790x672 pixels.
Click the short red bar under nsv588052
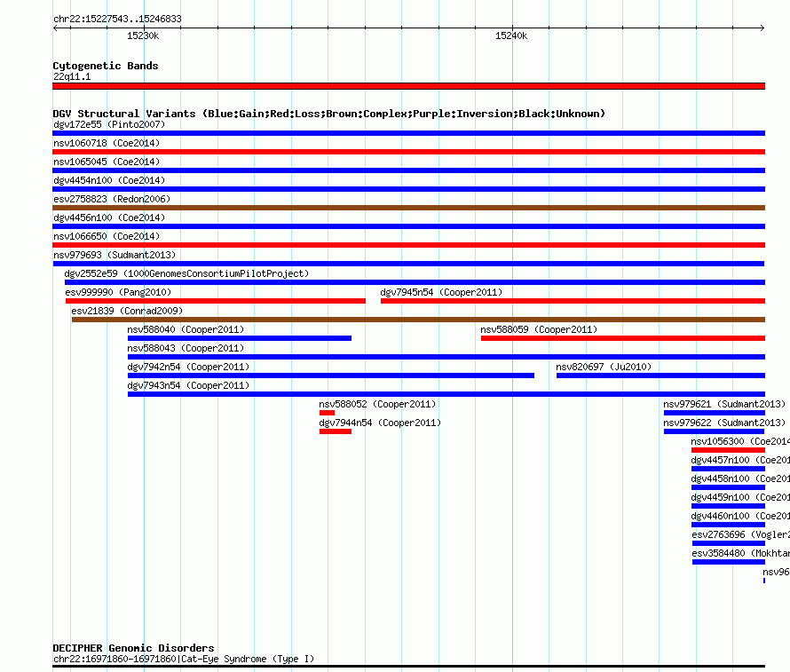[x=327, y=413]
